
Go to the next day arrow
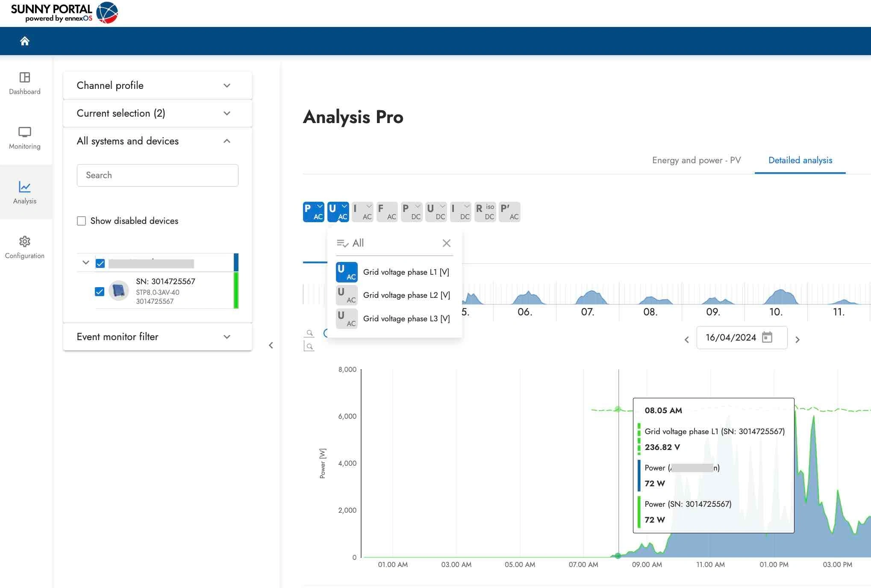coord(797,340)
